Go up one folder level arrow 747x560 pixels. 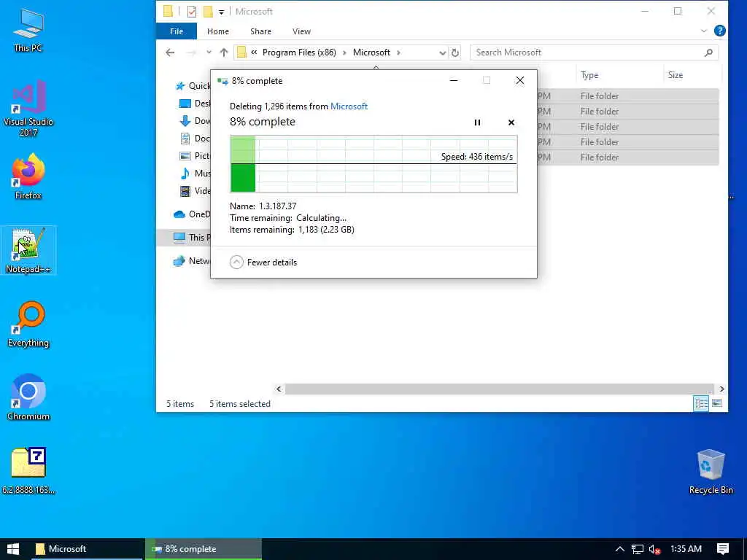click(223, 52)
